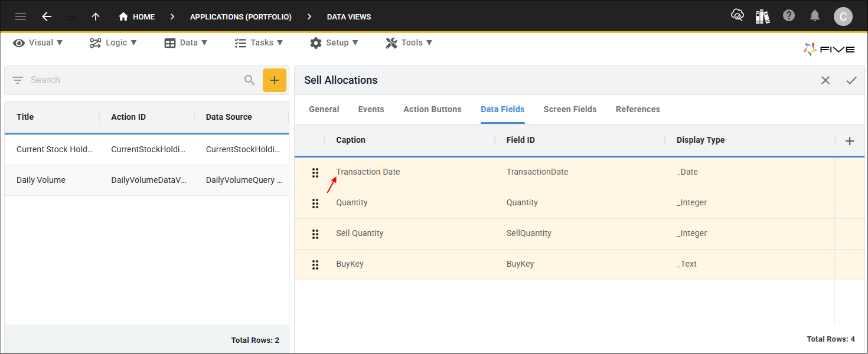Add a new data view with yellow plus

coord(275,80)
